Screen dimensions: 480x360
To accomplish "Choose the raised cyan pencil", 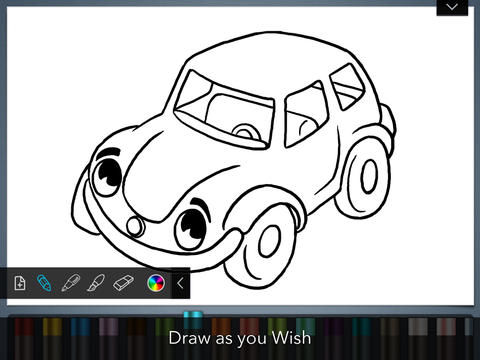I will 193,335.
